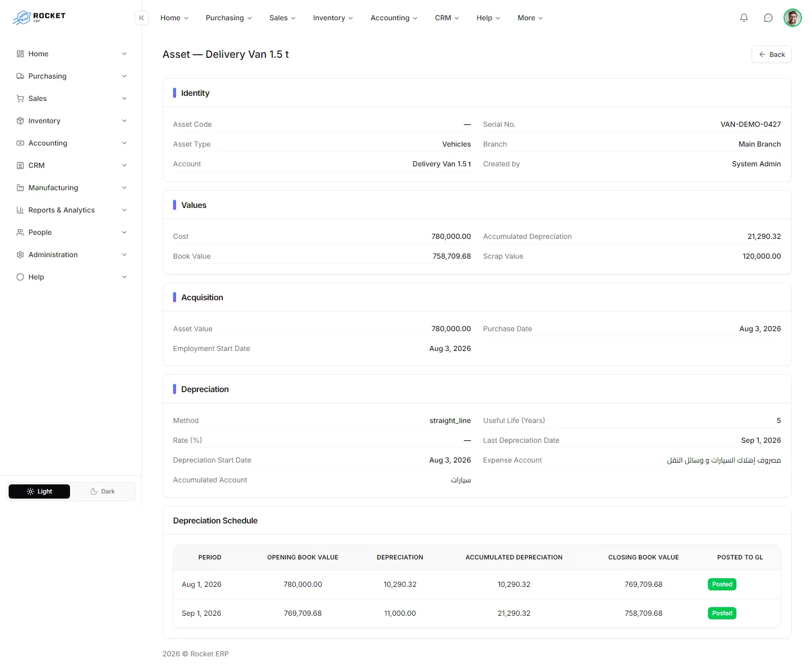Open the Inventory top menu
Screen dimensions: 812x669
pos(333,18)
